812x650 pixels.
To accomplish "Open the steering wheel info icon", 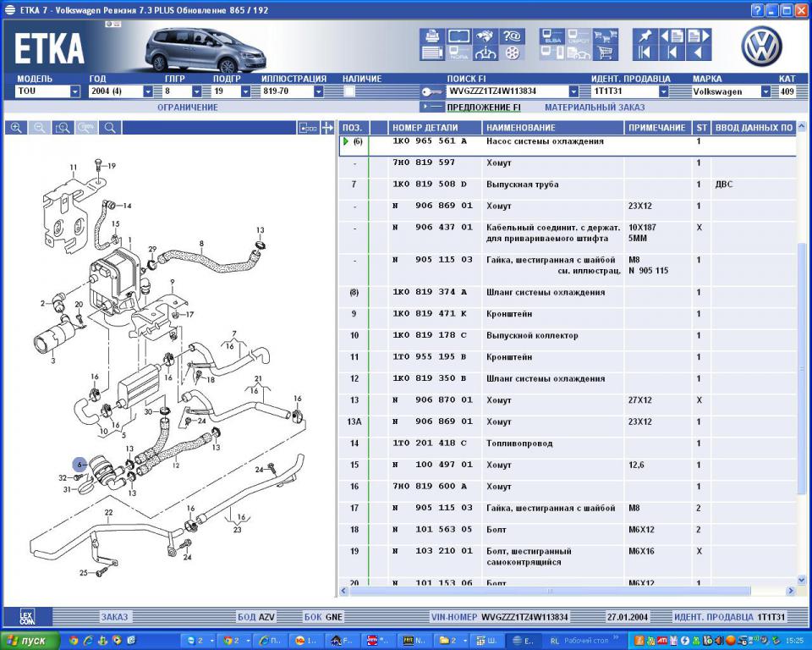I will [x=486, y=52].
